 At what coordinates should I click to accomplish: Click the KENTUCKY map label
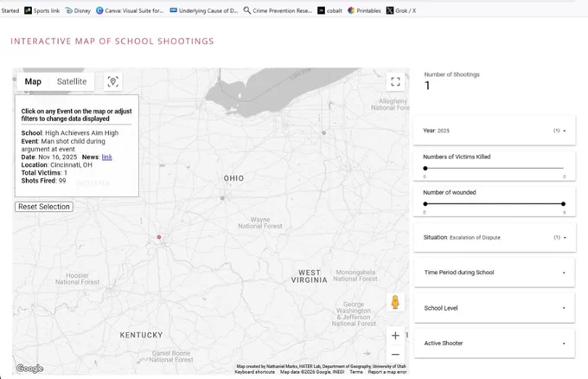(x=141, y=335)
